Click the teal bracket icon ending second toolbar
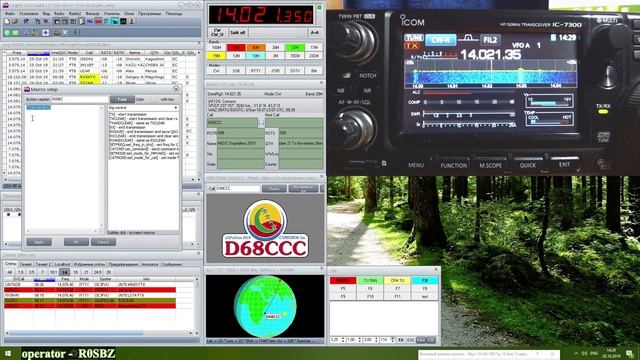This screenshot has width=640, height=360. (77, 33)
